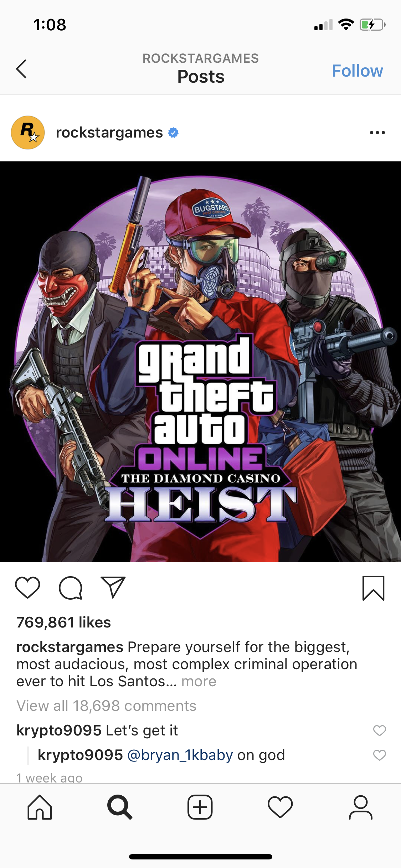This screenshot has width=401, height=868.
Task: View all 18,698 comments
Action: click(x=106, y=706)
